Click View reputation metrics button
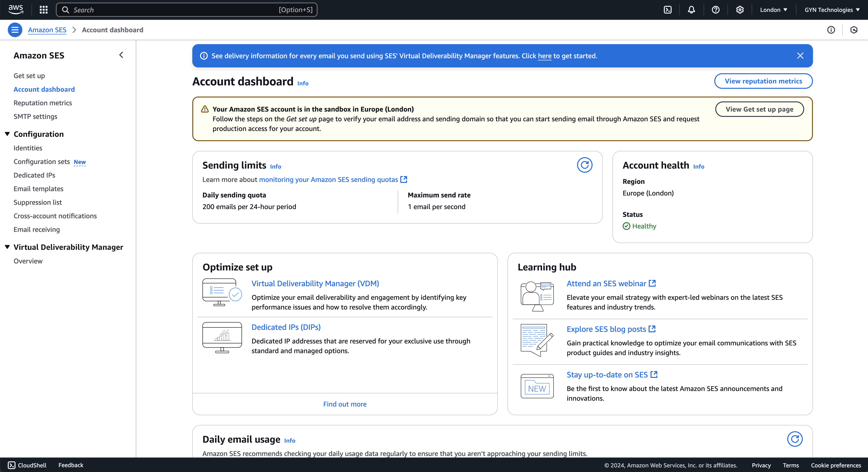Screen dimensions: 868x472 [x=764, y=81]
